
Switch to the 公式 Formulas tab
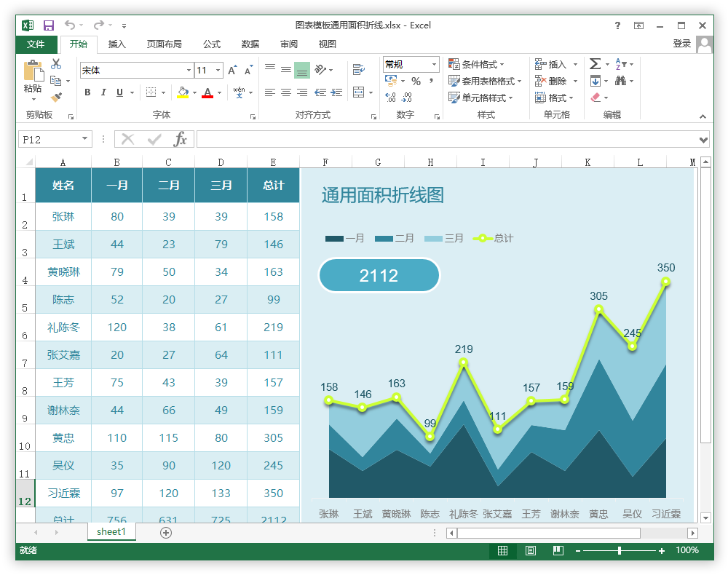[x=212, y=44]
